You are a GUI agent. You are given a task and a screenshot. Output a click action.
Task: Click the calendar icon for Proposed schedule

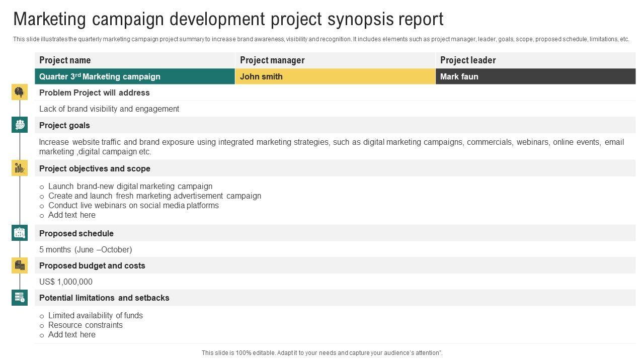(20, 233)
